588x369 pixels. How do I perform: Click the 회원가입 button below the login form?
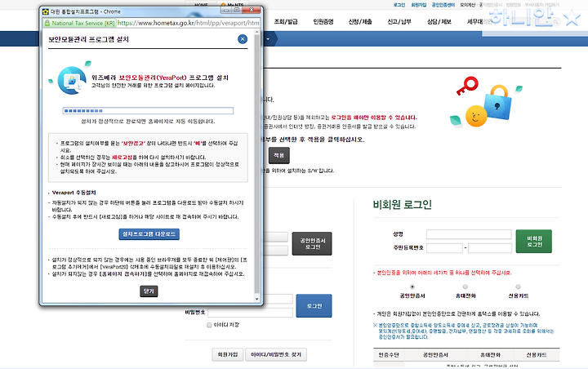click(x=228, y=354)
